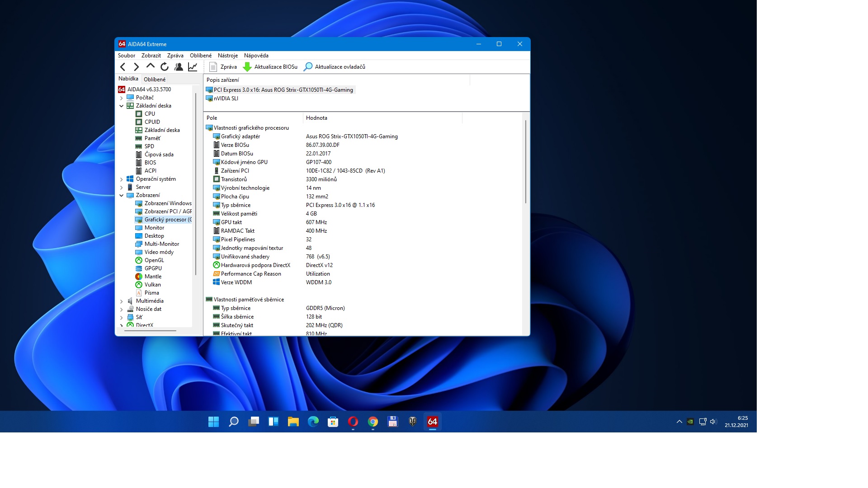Collapse the Základní deska tree node

(x=121, y=106)
